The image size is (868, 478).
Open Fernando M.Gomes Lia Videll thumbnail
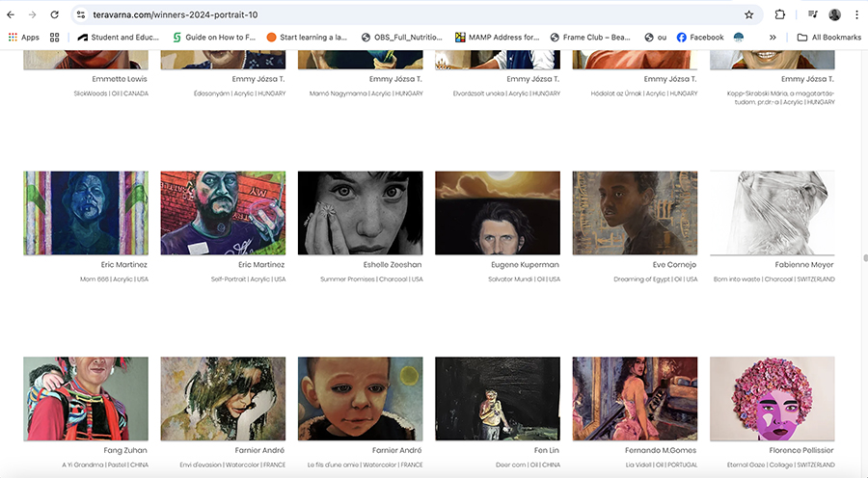635,399
